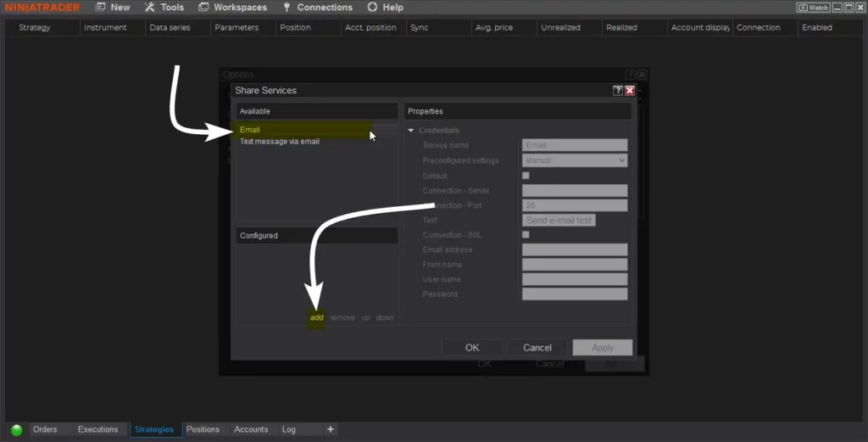Toggle the Connection - SSL checkbox
Image resolution: width=868 pixels, height=442 pixels.
coord(526,235)
